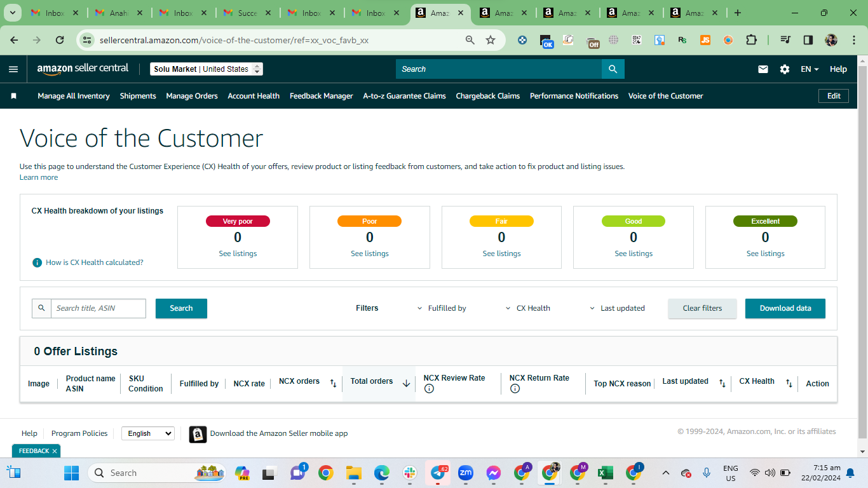This screenshot has height=488, width=868.
Task: Focus the Search title, ASIN field
Action: pyautogui.click(x=98, y=308)
